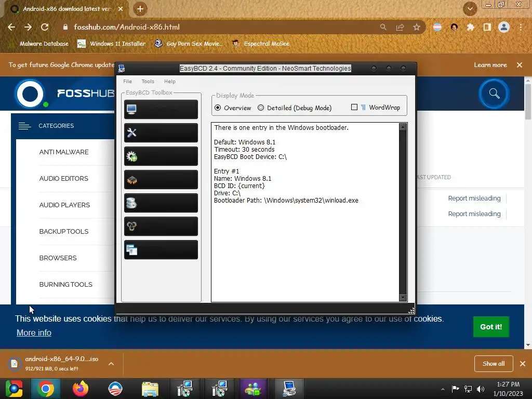This screenshot has height=399, width=532.
Task: Open the Chrome tab search dropdown arrow
Action: (x=470, y=9)
